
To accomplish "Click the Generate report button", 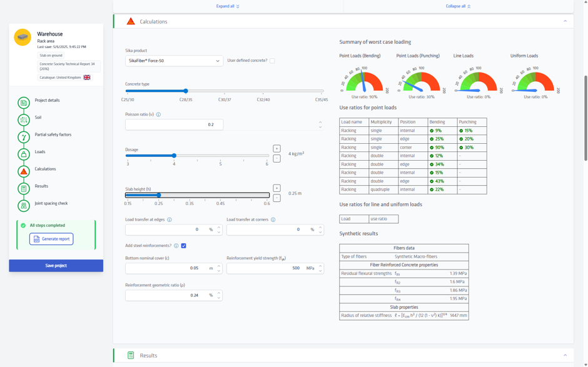I will (x=51, y=239).
